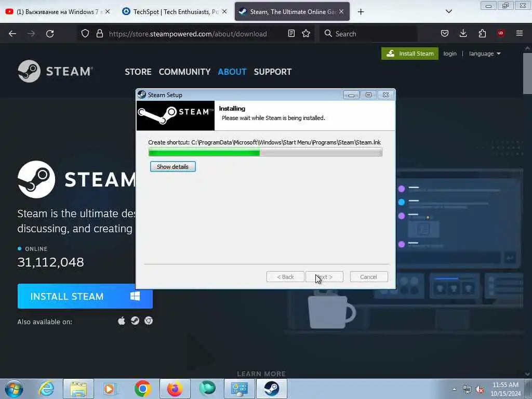Click the blue INSTALL STEAM button
Screen dimensions: 532x399
(x=85, y=296)
